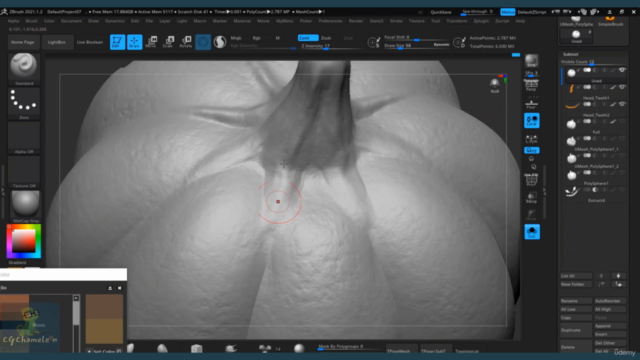The image size is (640, 360).
Task: Select the UMesh_PolySphere tool thumbnail
Action: (576, 21)
